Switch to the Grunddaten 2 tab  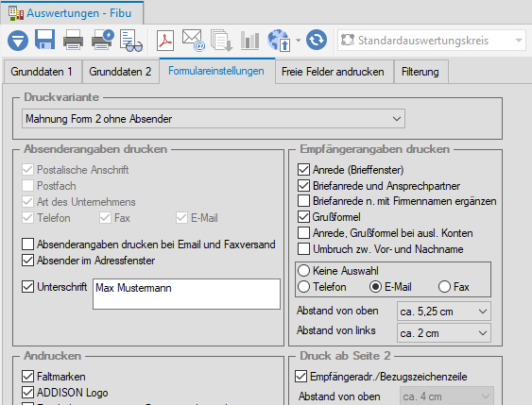point(120,72)
